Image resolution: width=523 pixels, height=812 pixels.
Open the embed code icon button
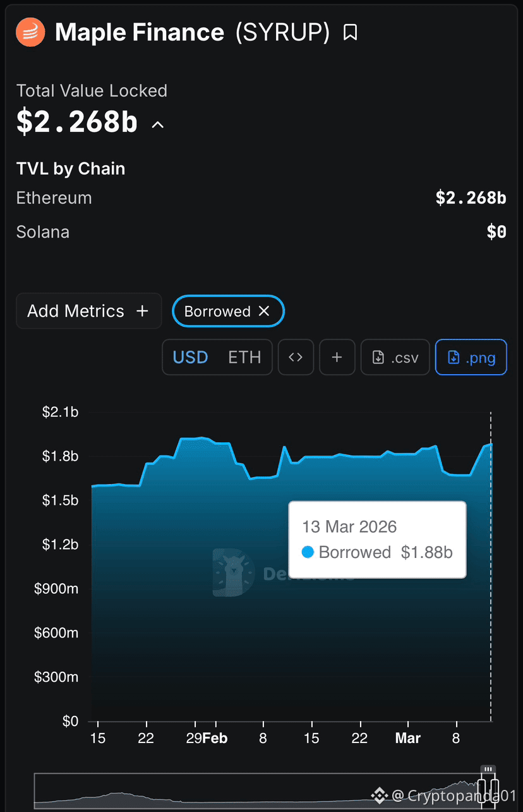(x=296, y=357)
